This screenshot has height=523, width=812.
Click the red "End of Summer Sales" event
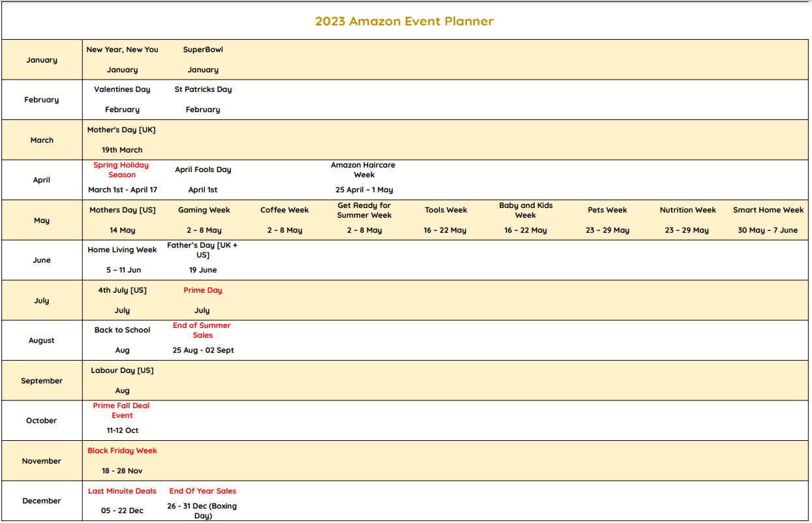(202, 330)
